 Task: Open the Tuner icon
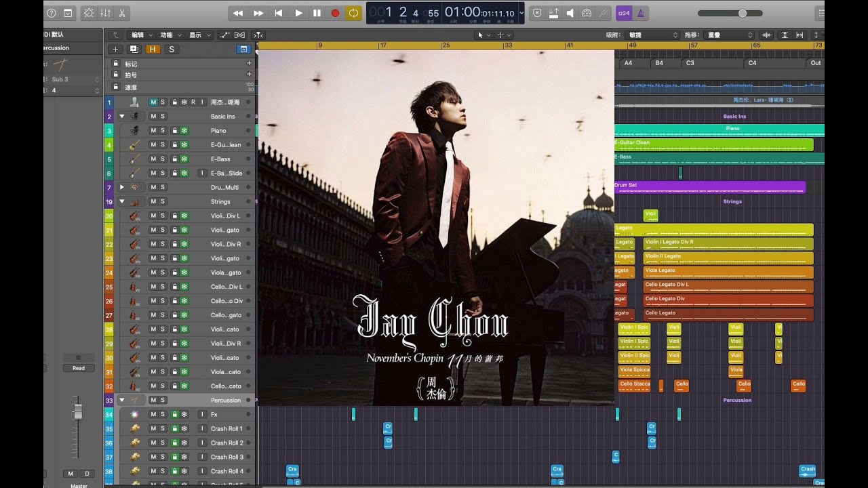click(603, 13)
